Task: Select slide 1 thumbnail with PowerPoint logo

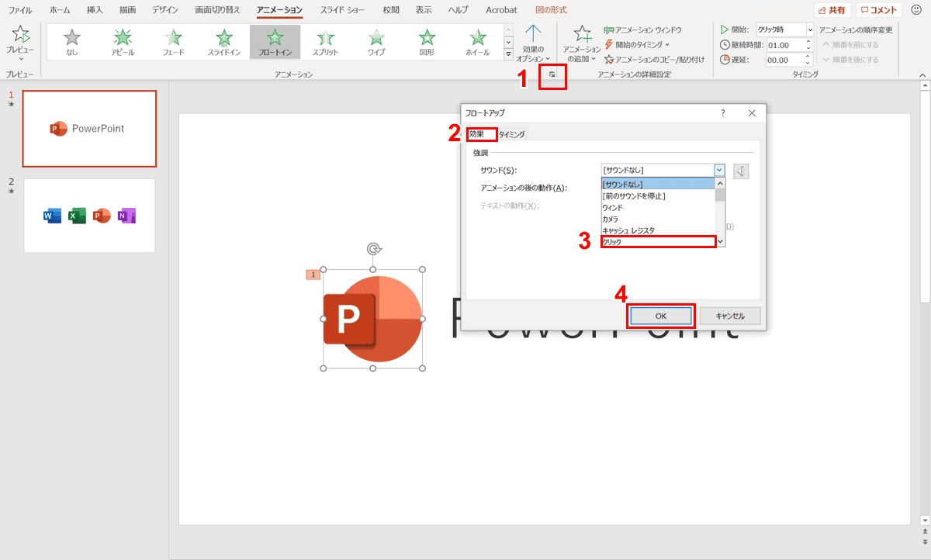Action: pos(89,129)
